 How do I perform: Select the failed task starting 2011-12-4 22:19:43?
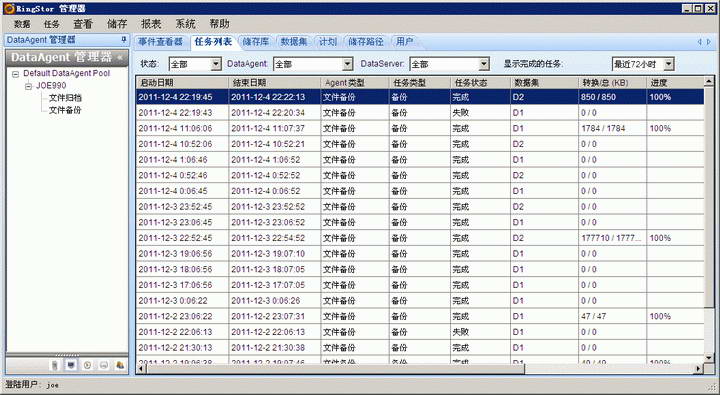(x=420, y=113)
